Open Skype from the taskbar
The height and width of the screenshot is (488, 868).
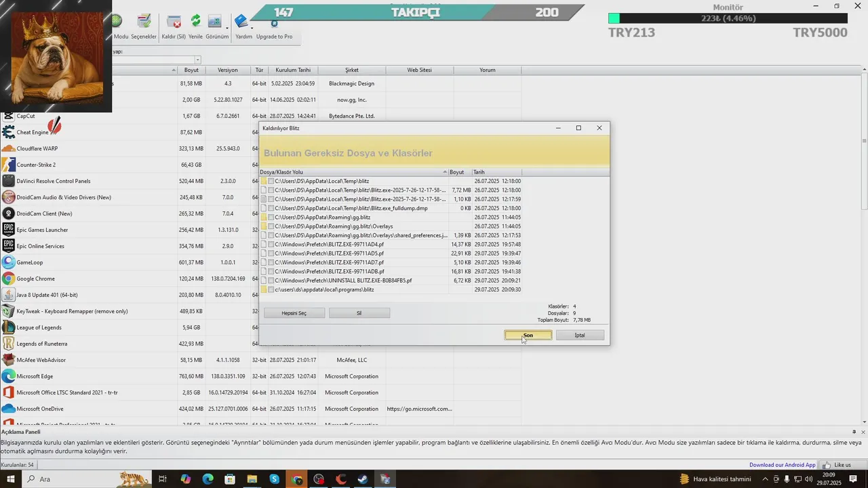(275, 479)
